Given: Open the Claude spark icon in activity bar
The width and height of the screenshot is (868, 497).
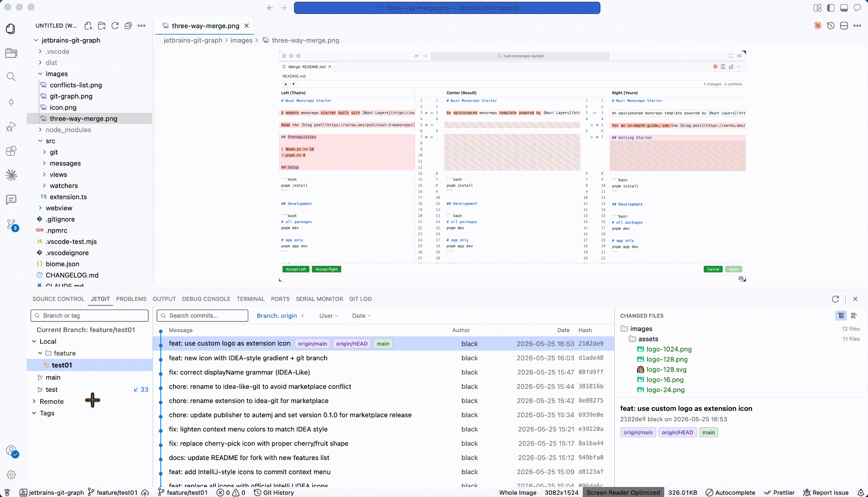Looking at the screenshot, I should coord(11,175).
